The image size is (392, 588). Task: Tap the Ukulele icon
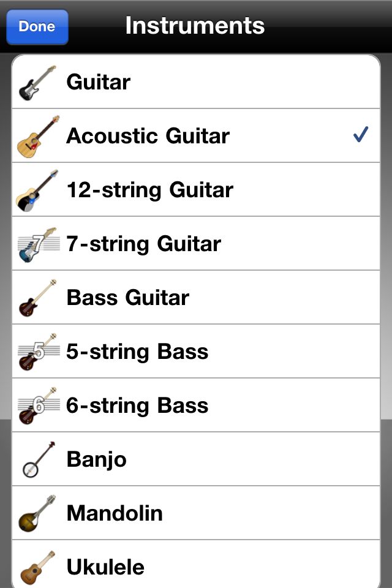tap(37, 568)
